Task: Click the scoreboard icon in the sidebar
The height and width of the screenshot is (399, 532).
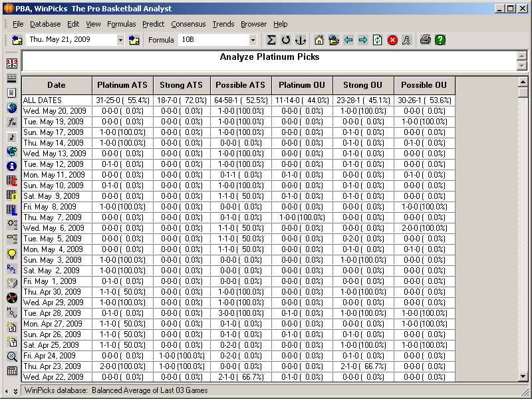Action: coord(12,63)
